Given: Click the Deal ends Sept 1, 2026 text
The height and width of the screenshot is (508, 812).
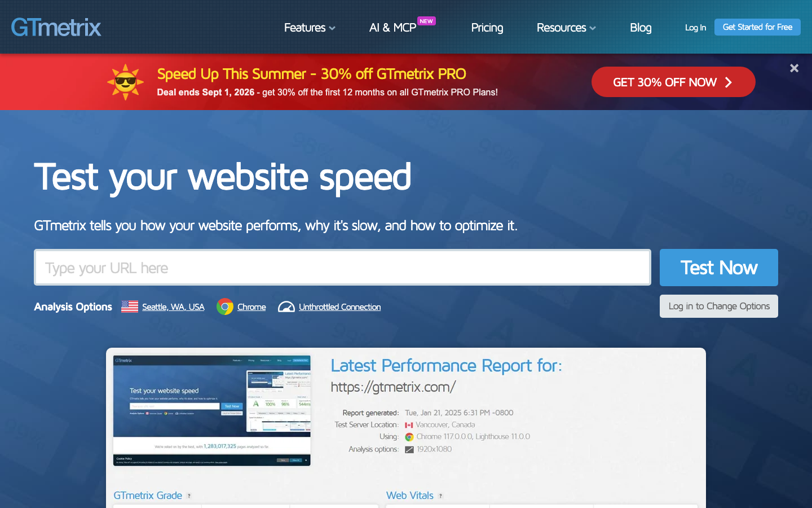Looking at the screenshot, I should click(206, 93).
